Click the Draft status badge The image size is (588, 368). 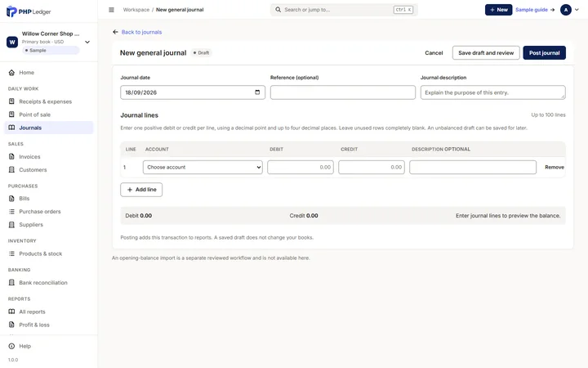[x=202, y=53]
